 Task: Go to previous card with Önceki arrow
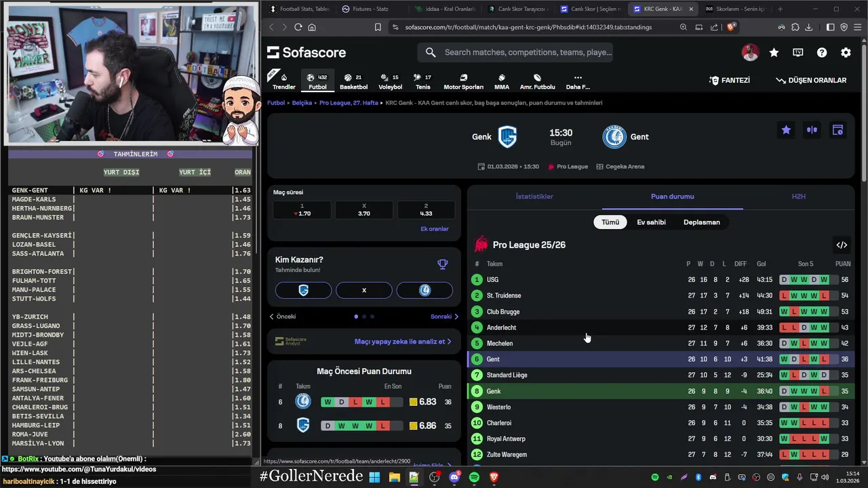(283, 317)
